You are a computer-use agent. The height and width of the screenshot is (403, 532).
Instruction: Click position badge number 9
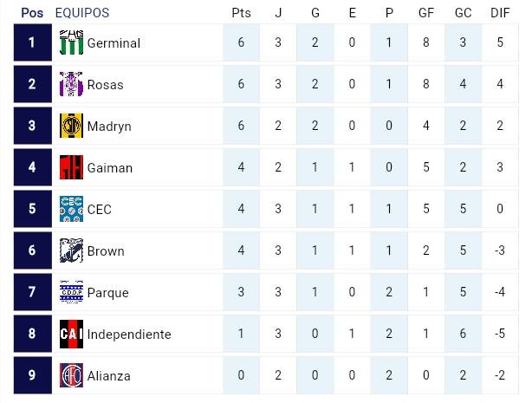[x=32, y=376]
